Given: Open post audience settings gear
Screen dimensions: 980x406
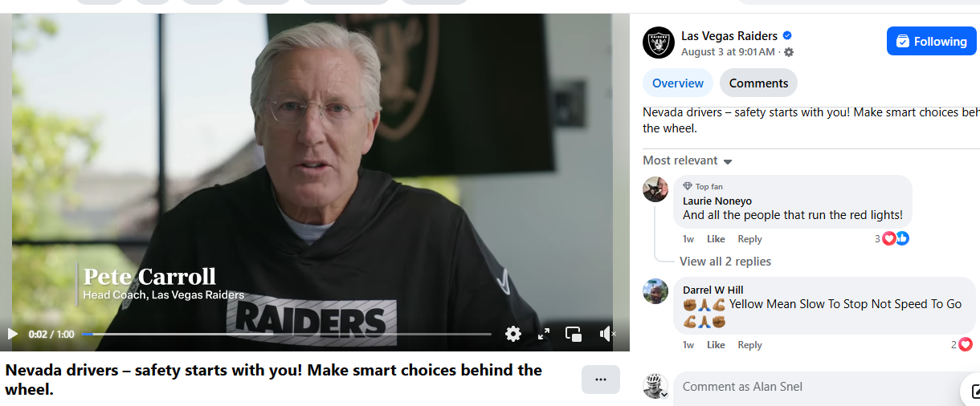Looking at the screenshot, I should tap(789, 52).
